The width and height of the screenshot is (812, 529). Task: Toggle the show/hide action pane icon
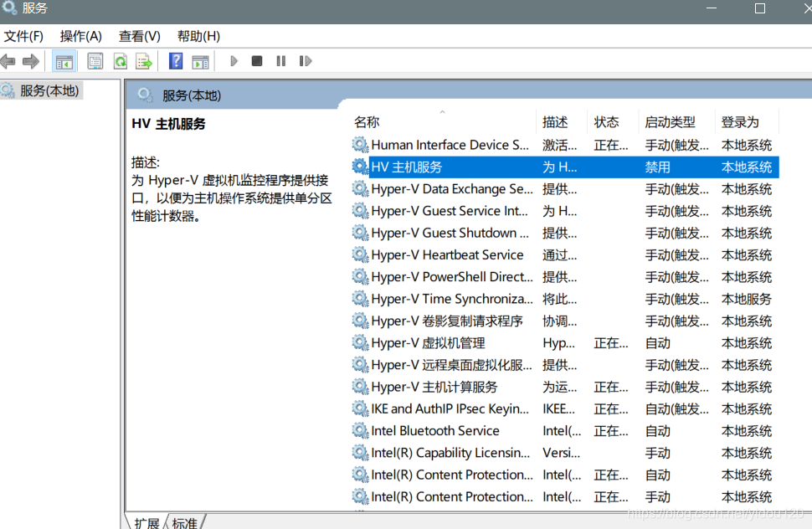200,62
